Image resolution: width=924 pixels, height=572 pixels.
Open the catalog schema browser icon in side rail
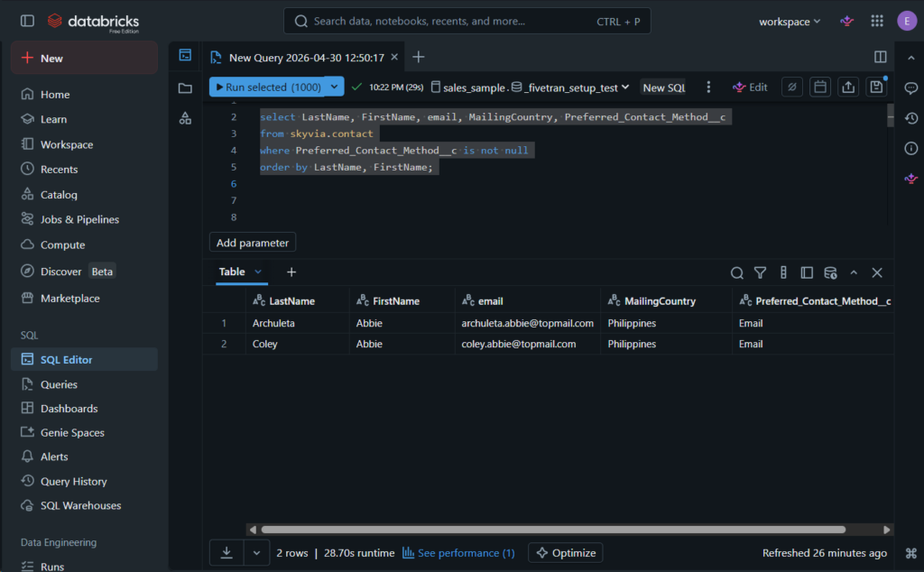click(185, 118)
